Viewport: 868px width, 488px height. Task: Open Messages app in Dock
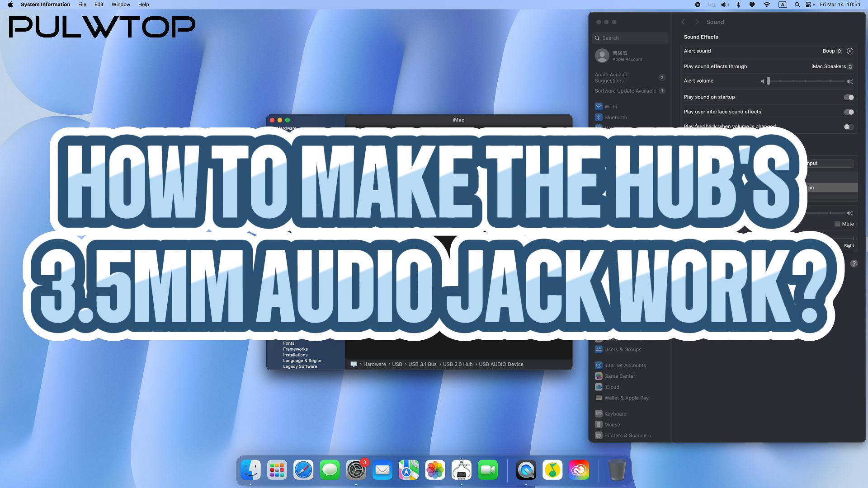click(x=330, y=470)
